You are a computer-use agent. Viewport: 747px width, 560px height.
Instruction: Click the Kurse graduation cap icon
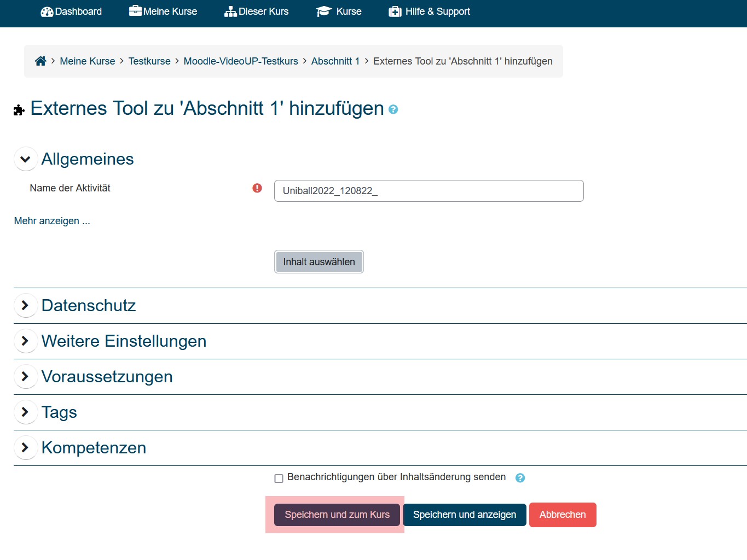324,11
